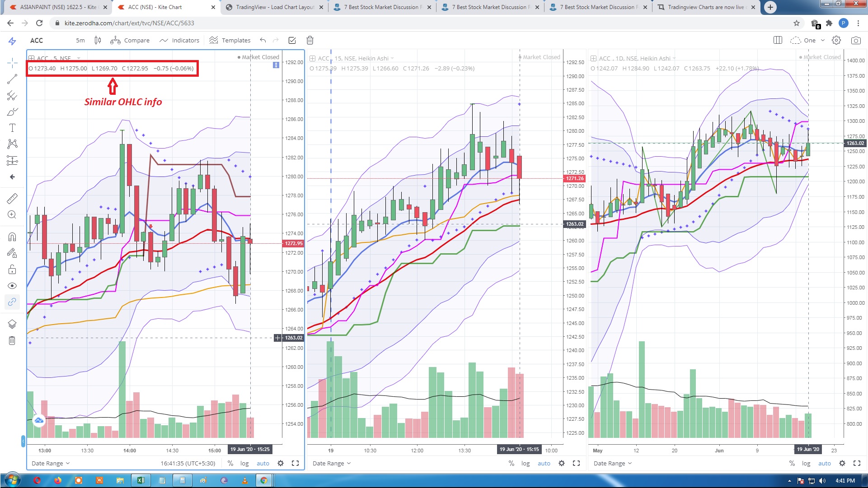Expand the ACC 1D Heikin Ashi legend dropdown
868x488 pixels.
coord(674,58)
